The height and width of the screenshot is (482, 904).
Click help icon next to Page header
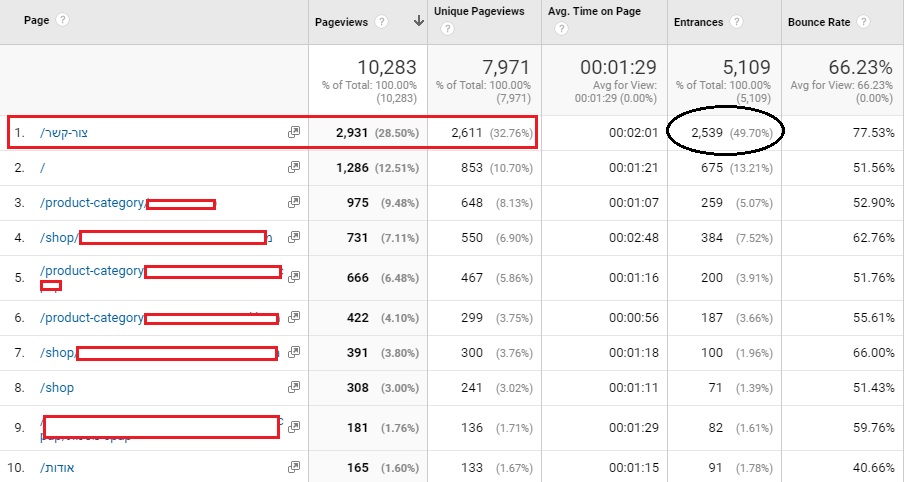63,20
